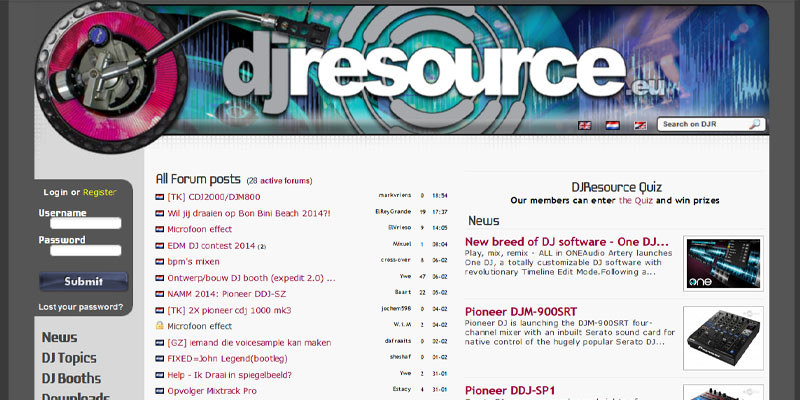Focus the Username input field
This screenshot has height=400, width=800.
86,223
